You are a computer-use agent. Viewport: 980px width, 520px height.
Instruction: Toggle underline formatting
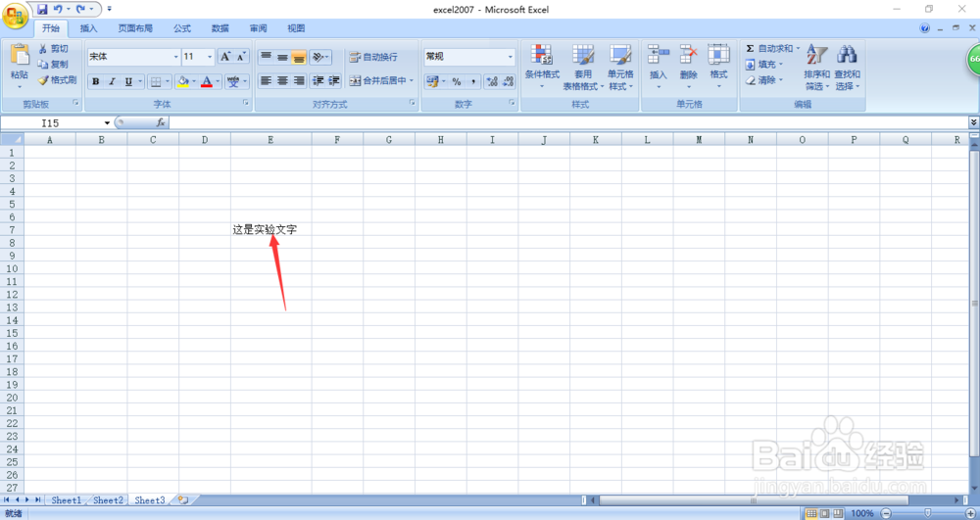tap(128, 81)
